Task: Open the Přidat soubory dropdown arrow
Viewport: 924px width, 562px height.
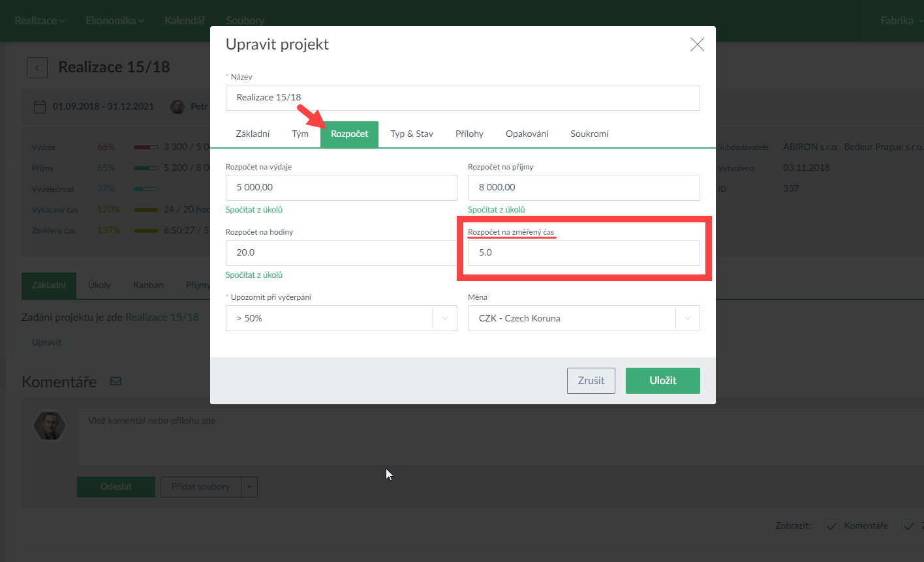Action: pyautogui.click(x=249, y=487)
